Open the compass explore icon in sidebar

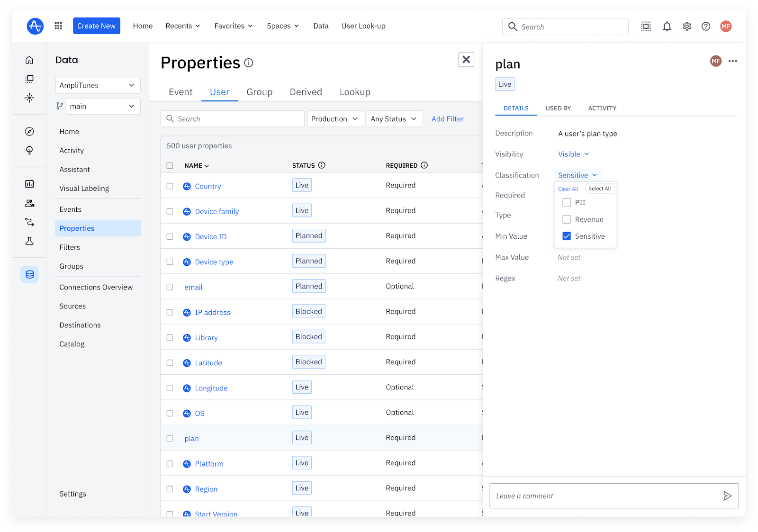tap(29, 132)
